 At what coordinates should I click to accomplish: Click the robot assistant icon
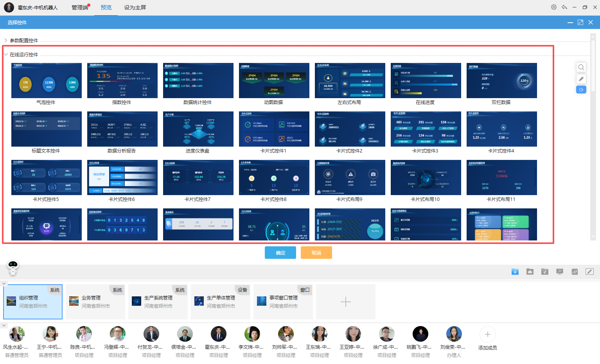pyautogui.click(x=13, y=267)
